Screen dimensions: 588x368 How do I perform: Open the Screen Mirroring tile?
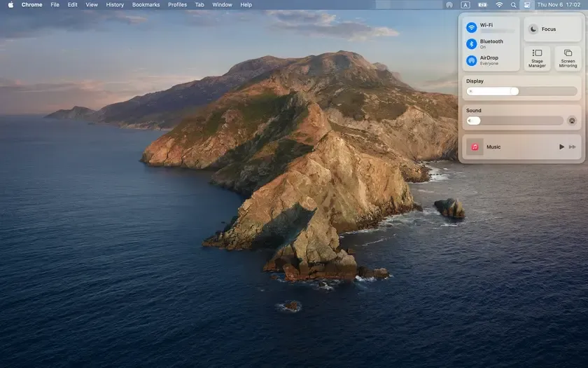point(568,58)
